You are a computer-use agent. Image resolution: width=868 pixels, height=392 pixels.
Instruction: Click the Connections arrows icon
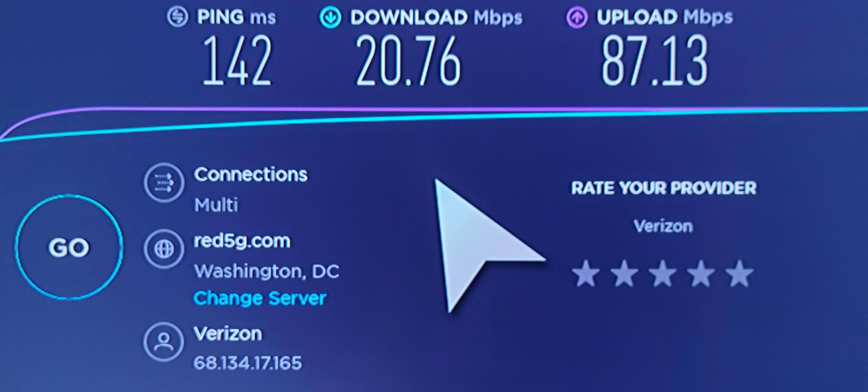[164, 182]
